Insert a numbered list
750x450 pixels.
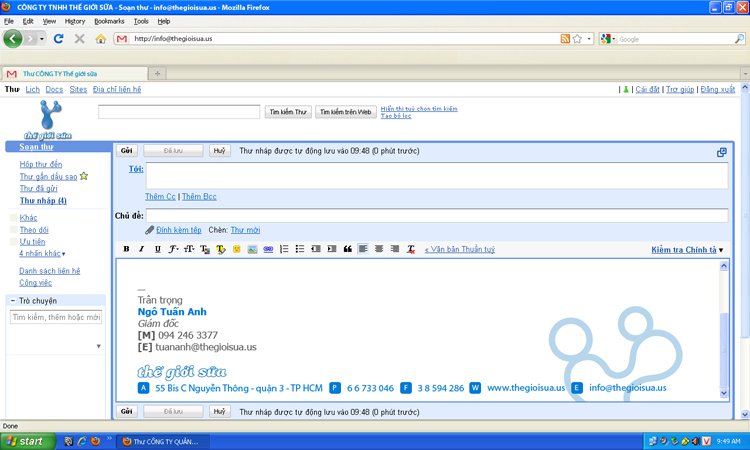pyautogui.click(x=284, y=249)
